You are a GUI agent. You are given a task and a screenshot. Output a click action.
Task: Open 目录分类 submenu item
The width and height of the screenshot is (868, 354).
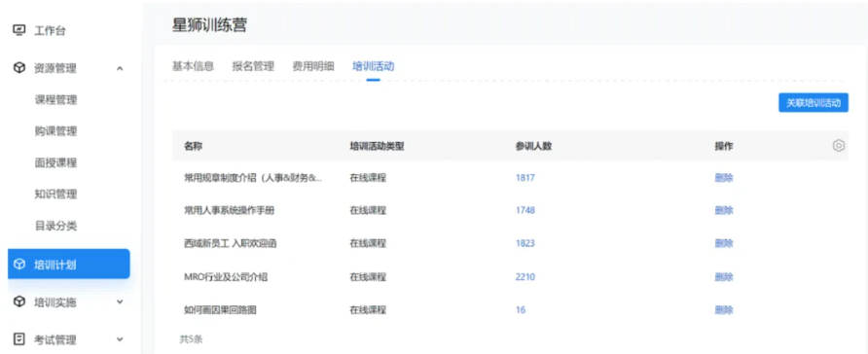click(55, 226)
